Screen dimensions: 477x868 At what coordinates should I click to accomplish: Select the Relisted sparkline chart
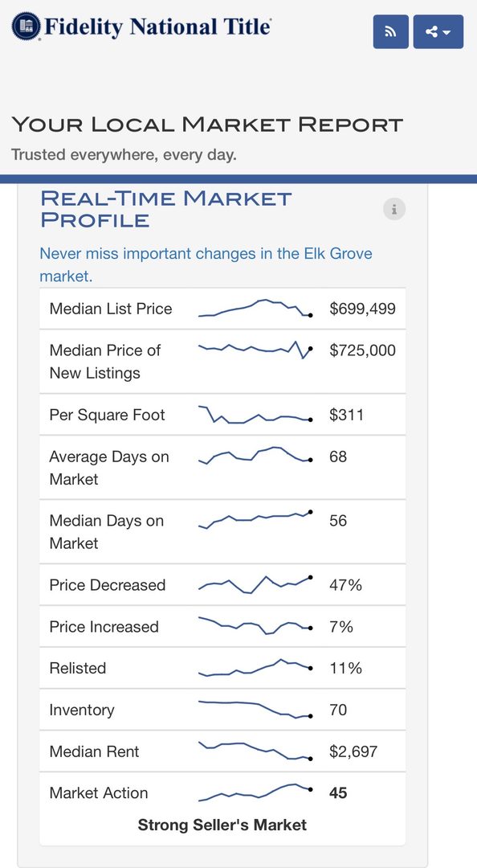click(255, 668)
